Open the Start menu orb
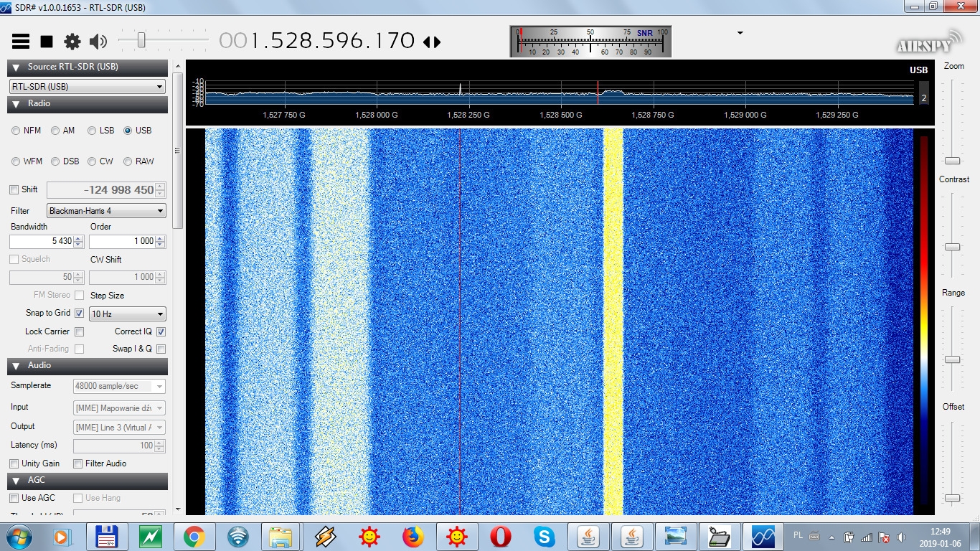 (19, 536)
